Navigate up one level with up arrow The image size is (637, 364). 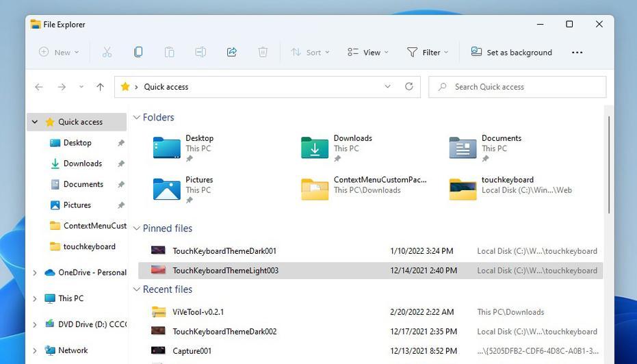(101, 87)
